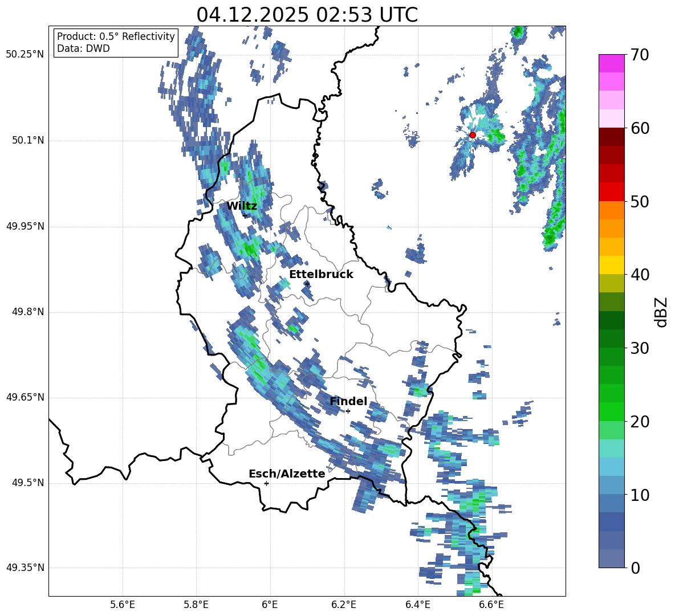Click the 49.5°N latitude label
Viewport: 675px width, 616px height.
[29, 483]
